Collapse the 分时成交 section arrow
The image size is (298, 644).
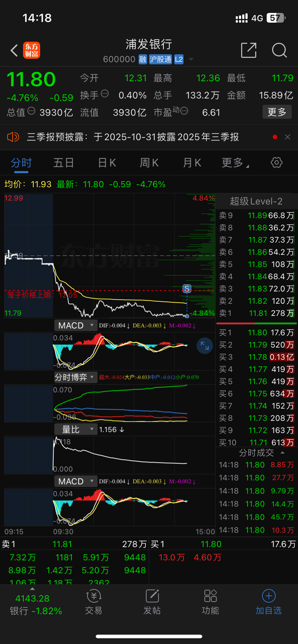coord(283,453)
